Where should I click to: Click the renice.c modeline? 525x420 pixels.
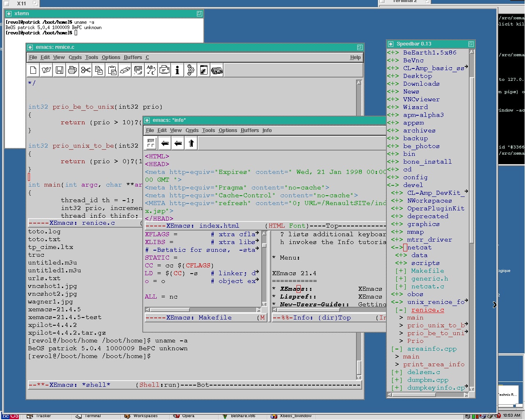(x=85, y=223)
